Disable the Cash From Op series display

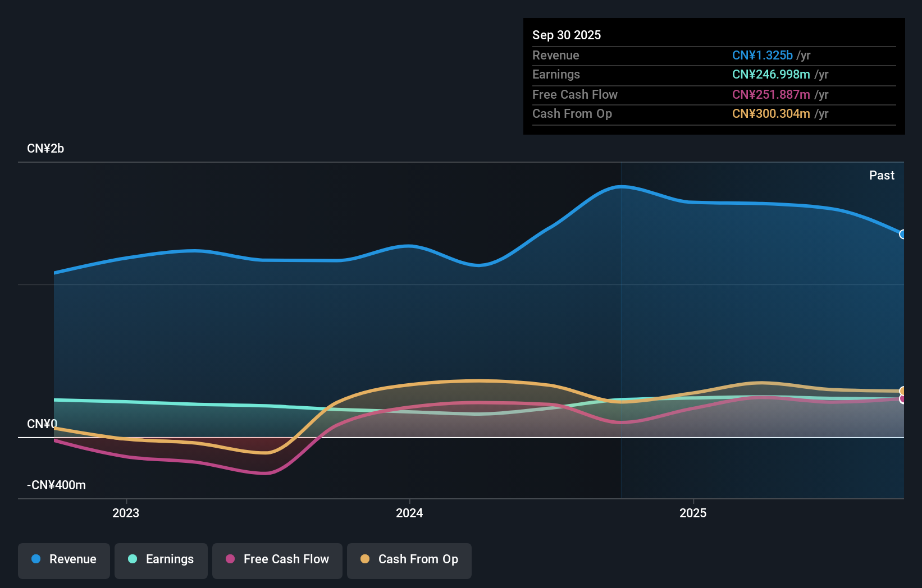[409, 559]
